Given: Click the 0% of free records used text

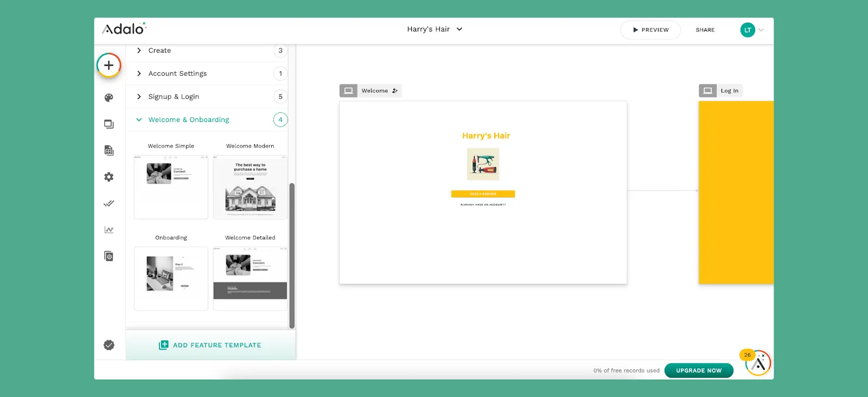Looking at the screenshot, I should point(626,370).
